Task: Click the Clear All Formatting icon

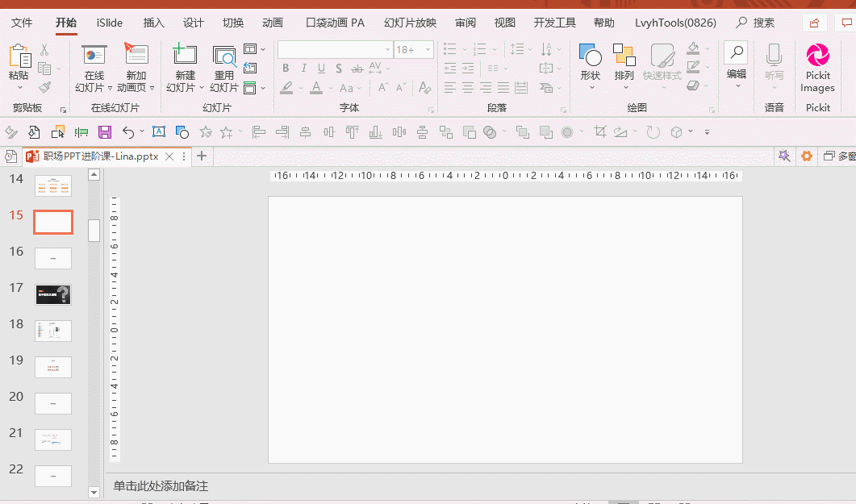Action: point(424,87)
